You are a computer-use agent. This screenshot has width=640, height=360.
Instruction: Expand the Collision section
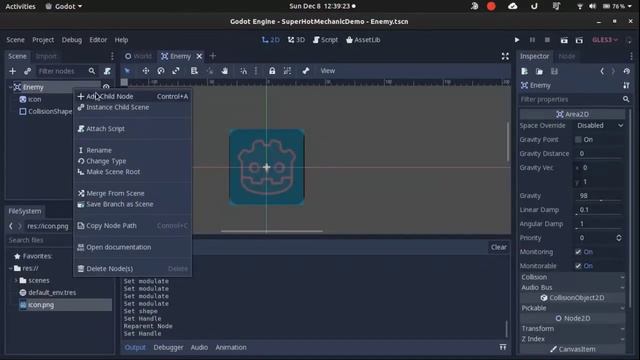click(572, 277)
